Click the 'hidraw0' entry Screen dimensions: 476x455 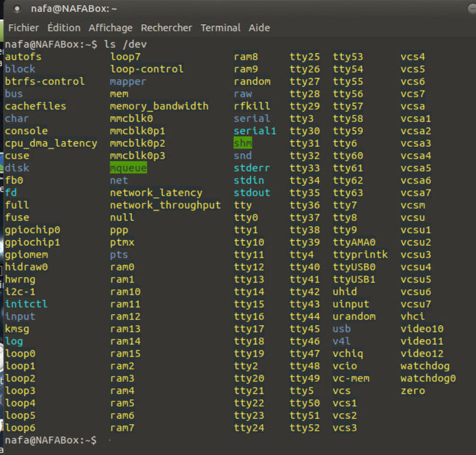tap(26, 267)
